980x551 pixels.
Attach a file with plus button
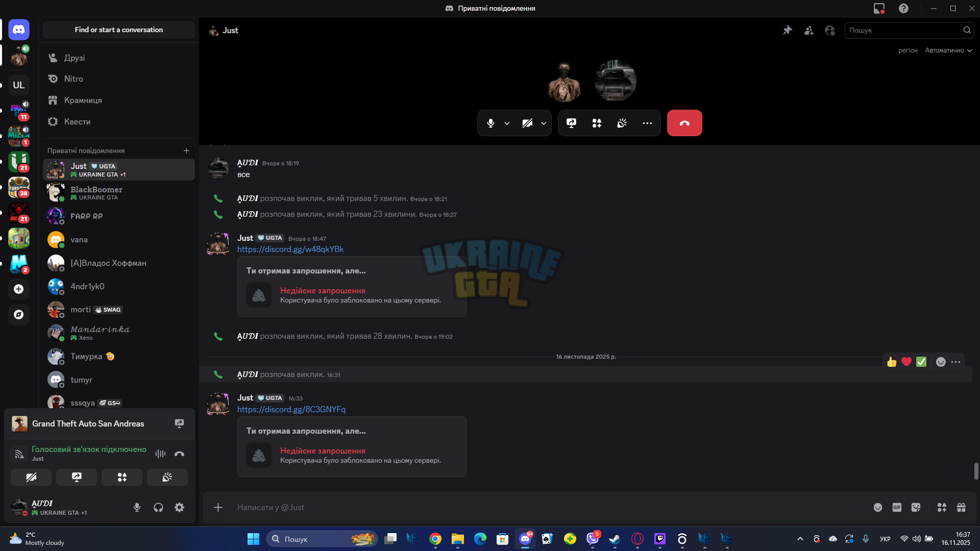point(218,508)
